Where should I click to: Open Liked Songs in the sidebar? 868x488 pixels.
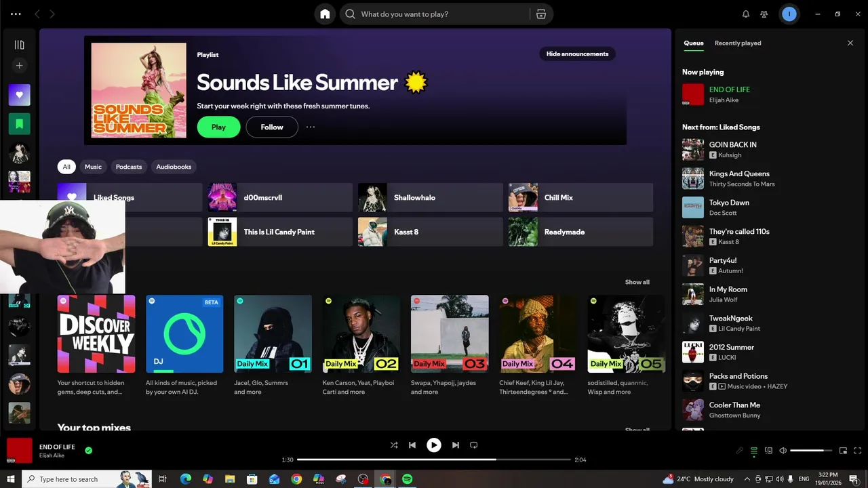click(19, 95)
